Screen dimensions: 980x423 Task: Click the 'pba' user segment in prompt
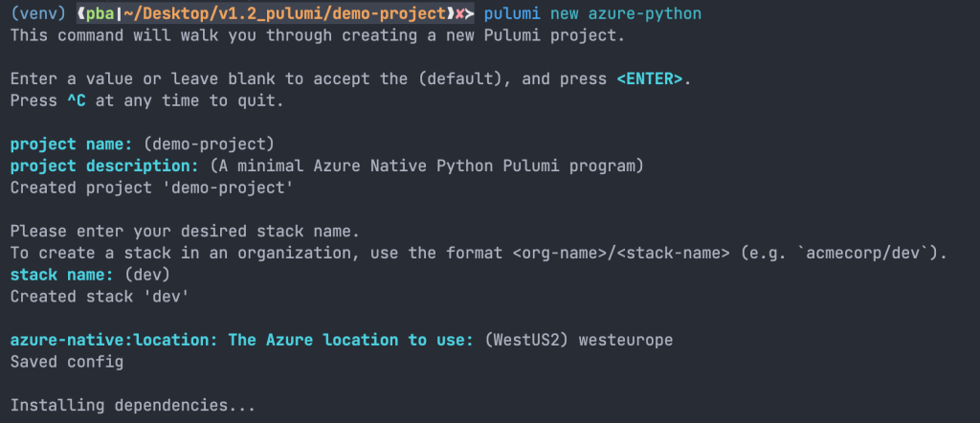tap(94, 15)
